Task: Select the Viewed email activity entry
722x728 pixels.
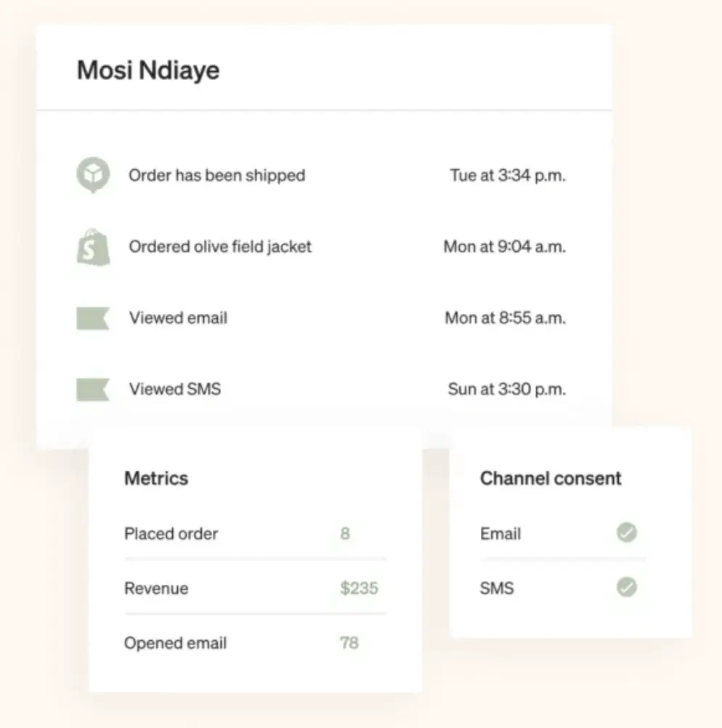Action: tap(178, 318)
